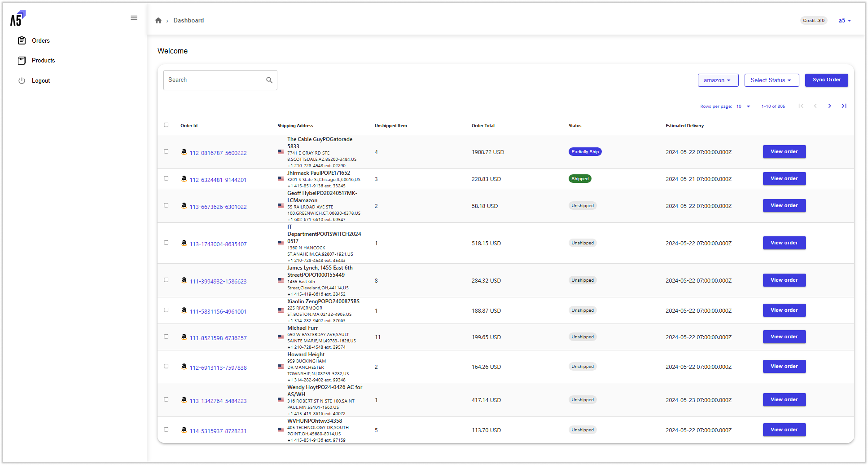The image size is (868, 465).
Task: Click the Orders clipboard icon
Action: pyautogui.click(x=22, y=40)
